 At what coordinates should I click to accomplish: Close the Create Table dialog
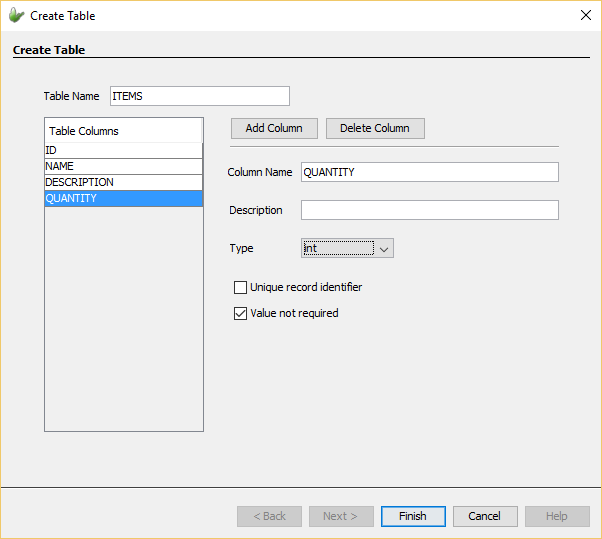[x=585, y=15]
